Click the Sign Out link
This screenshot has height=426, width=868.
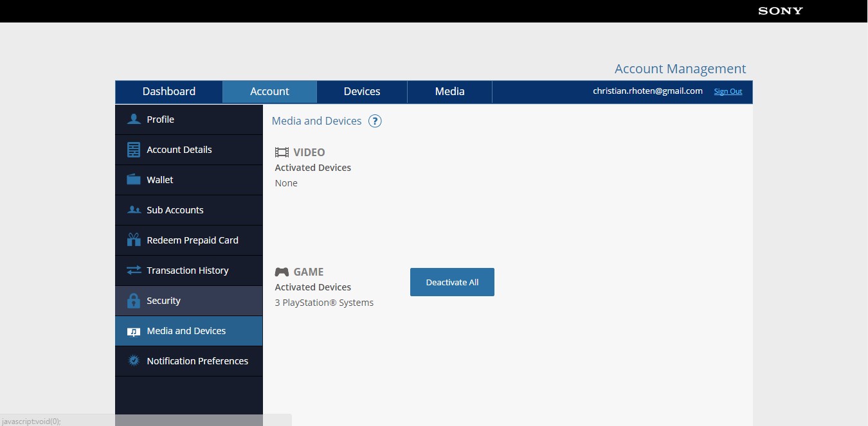click(x=728, y=91)
